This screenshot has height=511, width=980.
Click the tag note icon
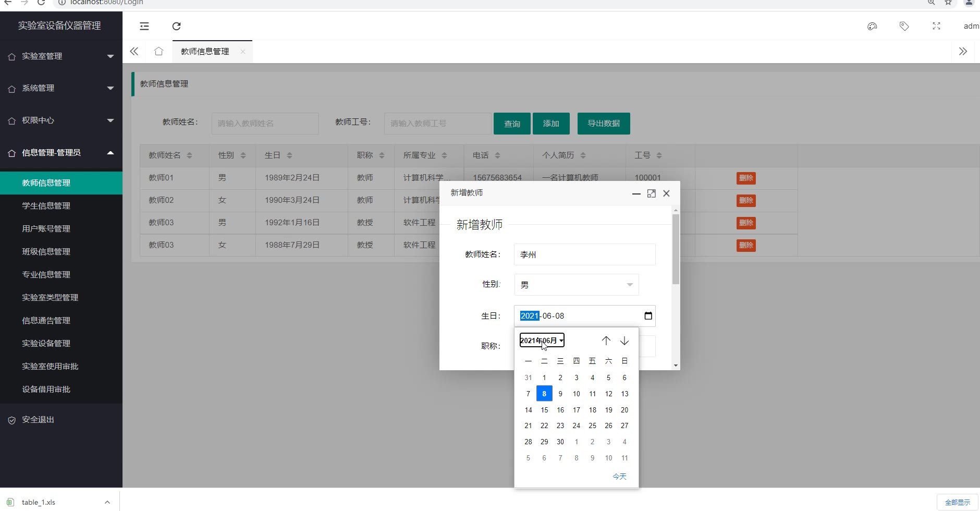click(904, 26)
